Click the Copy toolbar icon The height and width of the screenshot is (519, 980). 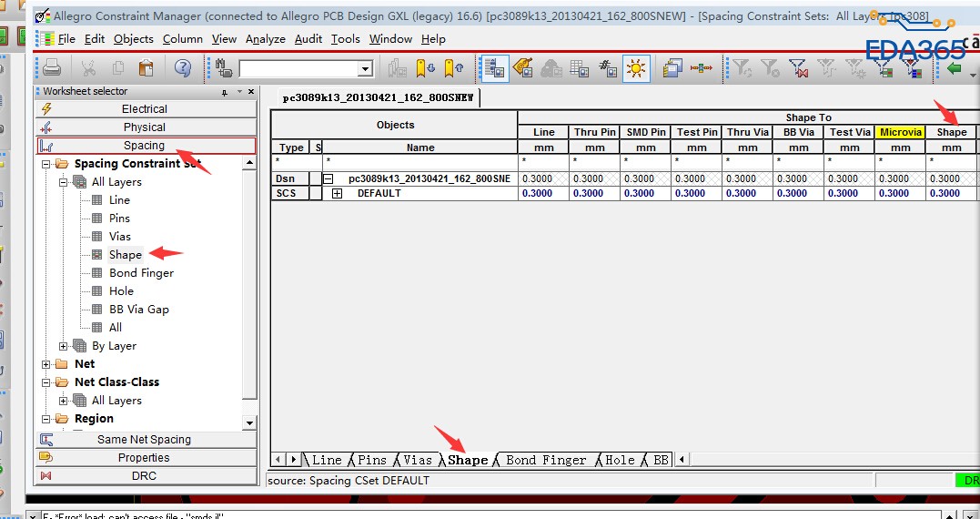click(118, 67)
